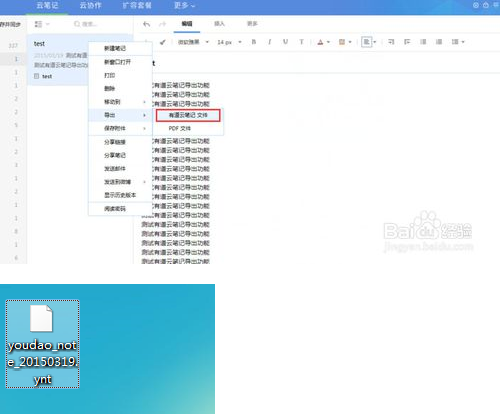Viewport: 501px width, 414px height.
Task: Click the format painter brush icon
Action: tap(163, 42)
